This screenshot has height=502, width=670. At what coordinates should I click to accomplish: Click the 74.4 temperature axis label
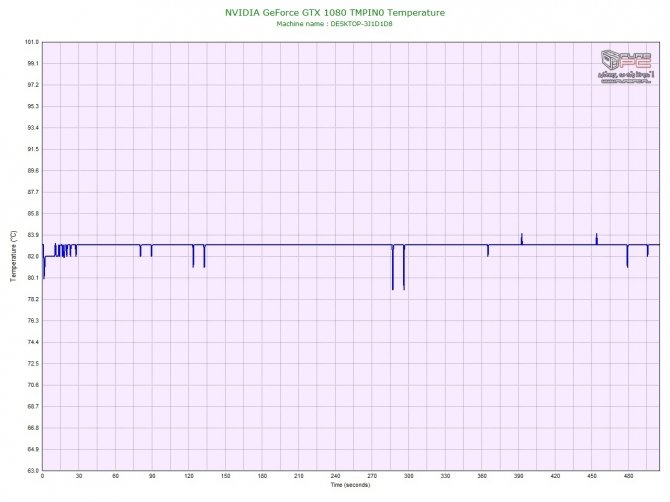32,342
